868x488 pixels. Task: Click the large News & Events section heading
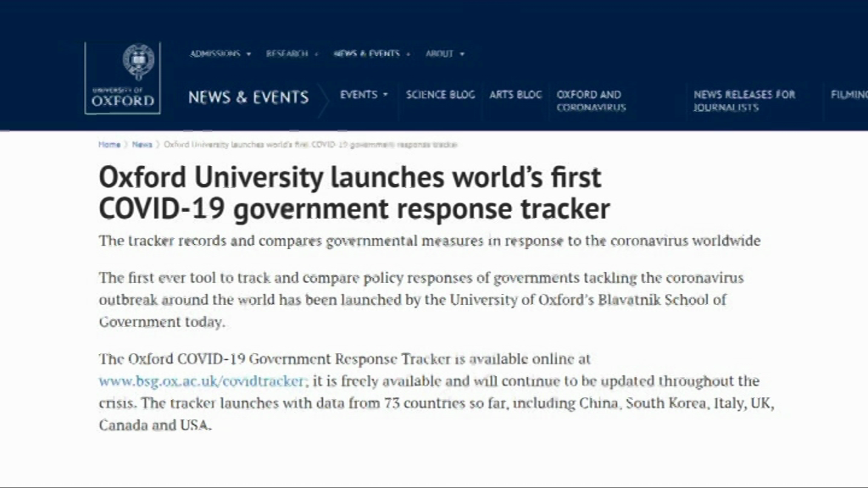tap(248, 97)
